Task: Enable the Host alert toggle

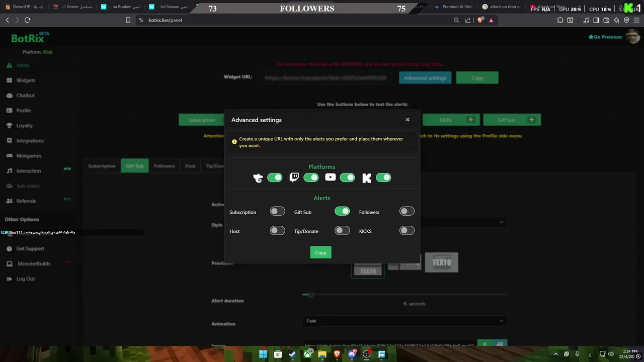Action: click(x=277, y=230)
